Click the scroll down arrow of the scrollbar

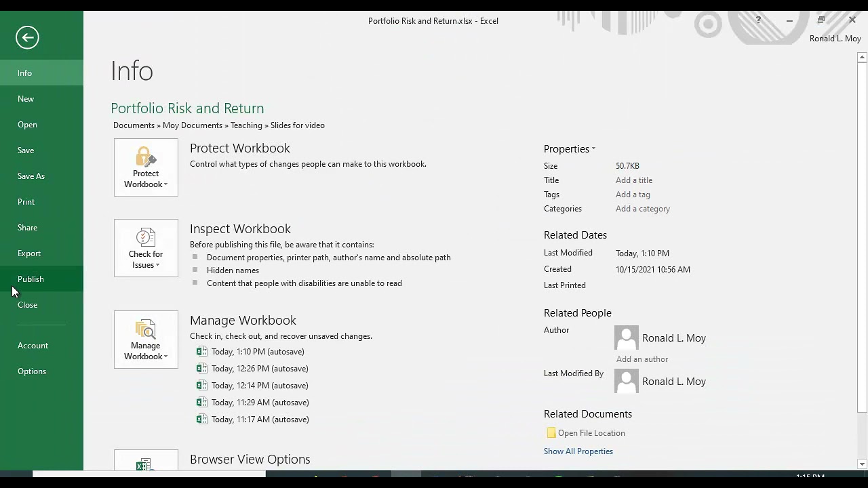pos(862,464)
